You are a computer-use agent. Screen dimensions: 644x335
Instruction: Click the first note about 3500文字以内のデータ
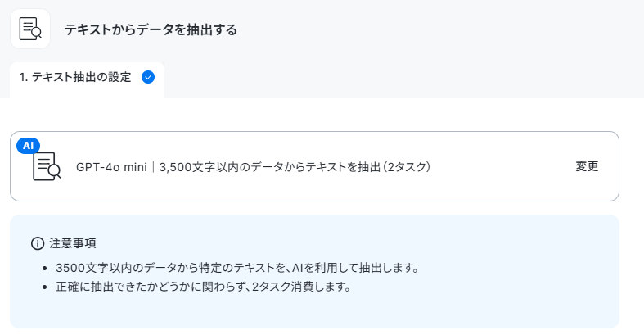(x=237, y=268)
